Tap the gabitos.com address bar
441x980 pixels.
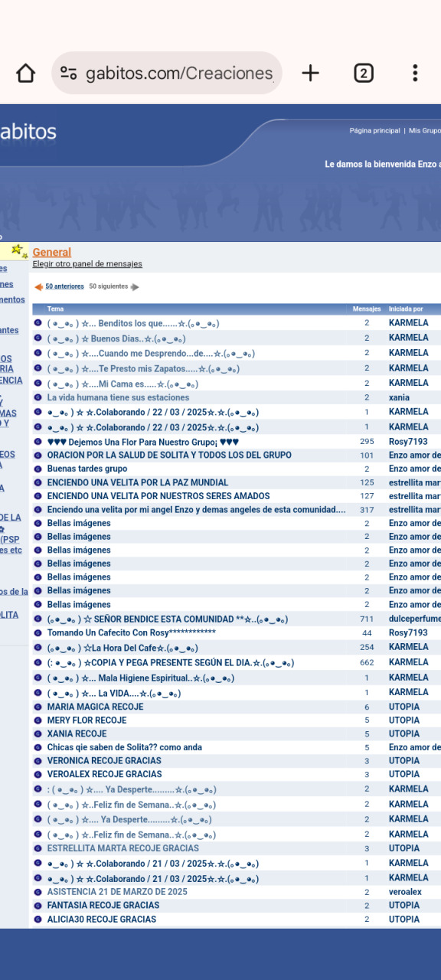click(167, 73)
